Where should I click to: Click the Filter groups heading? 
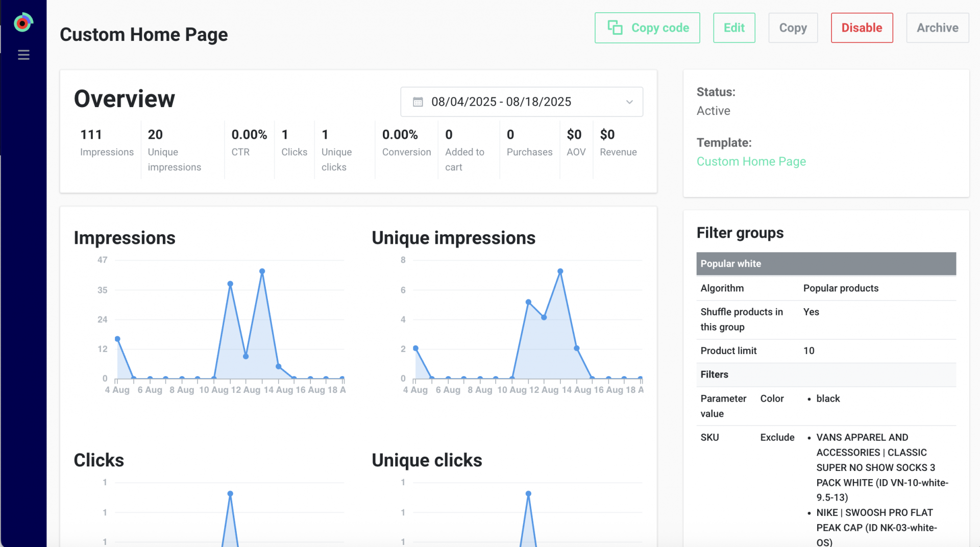pos(740,233)
